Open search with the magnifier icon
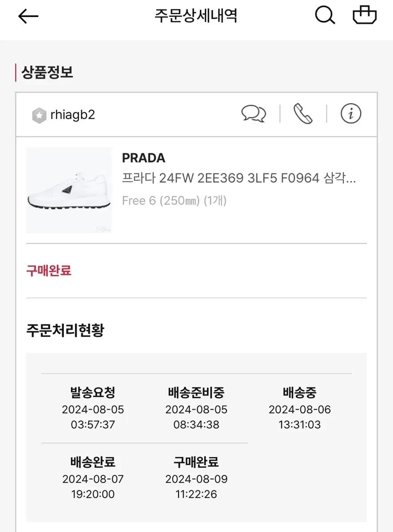393x532 pixels. 325,16
